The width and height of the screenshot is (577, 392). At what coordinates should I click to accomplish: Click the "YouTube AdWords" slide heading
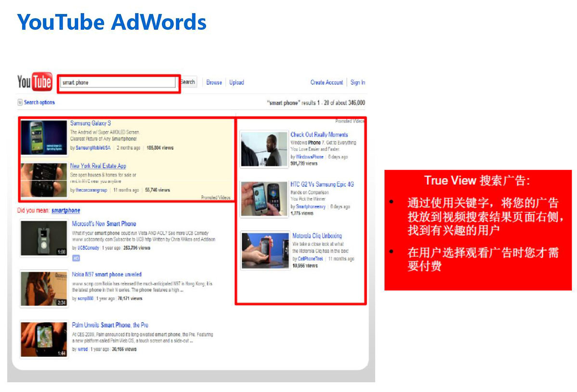coord(112,22)
